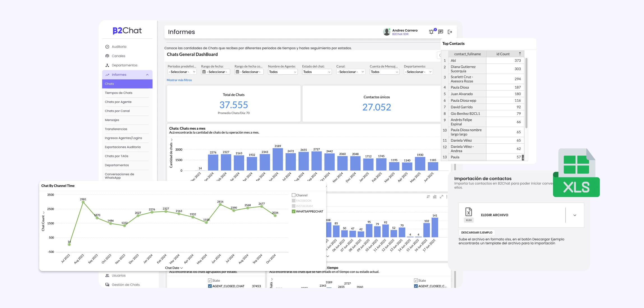Click Total de Chats value 37.555
The height and width of the screenshot is (308, 644).
[x=234, y=105]
